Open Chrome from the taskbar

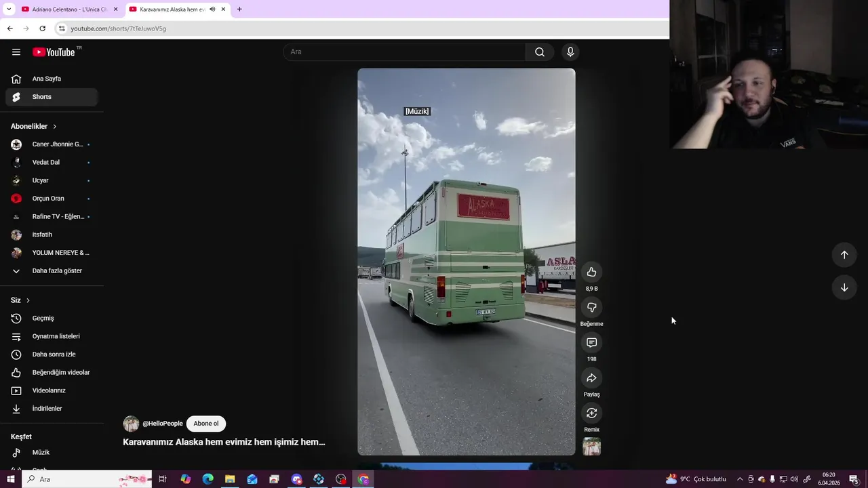point(363,479)
